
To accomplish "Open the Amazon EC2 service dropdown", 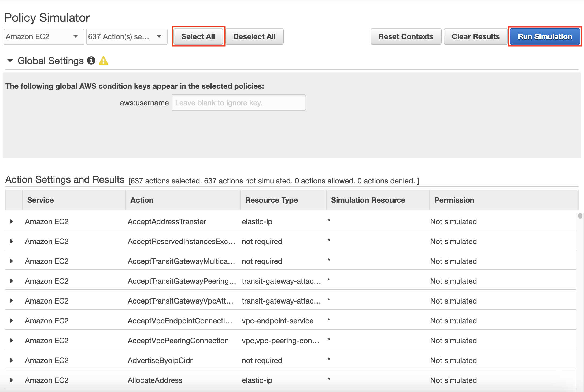I will [x=44, y=36].
